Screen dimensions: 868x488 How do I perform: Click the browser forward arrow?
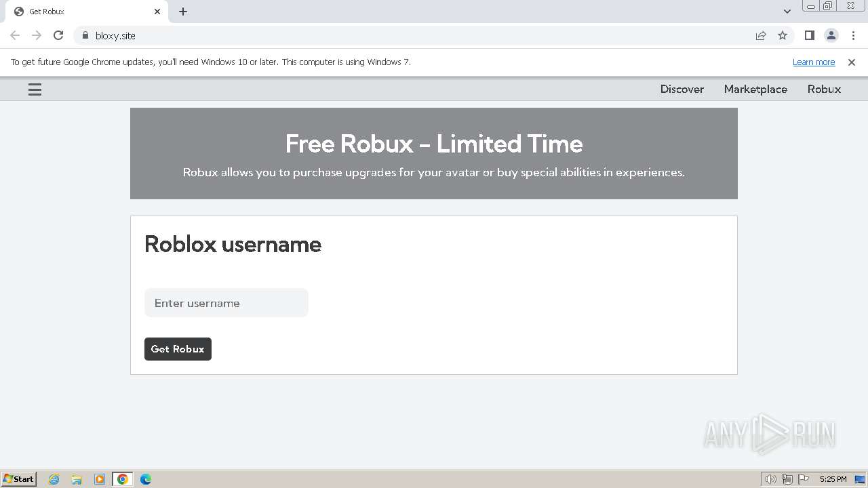[x=37, y=35]
